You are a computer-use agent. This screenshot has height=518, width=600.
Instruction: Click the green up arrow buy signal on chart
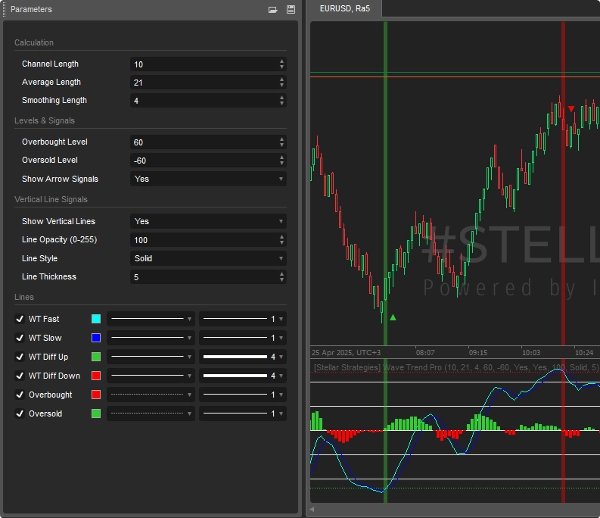(x=393, y=317)
